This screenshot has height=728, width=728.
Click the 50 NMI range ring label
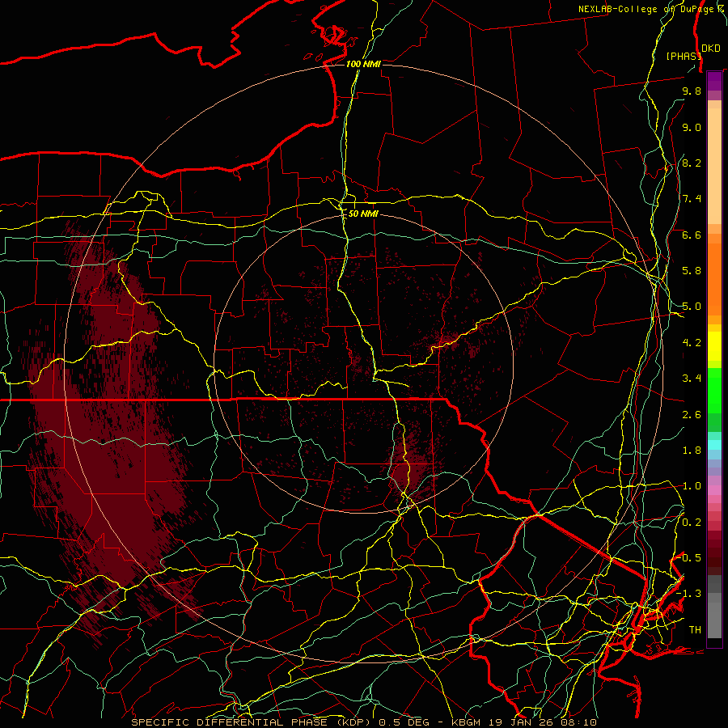point(363,214)
